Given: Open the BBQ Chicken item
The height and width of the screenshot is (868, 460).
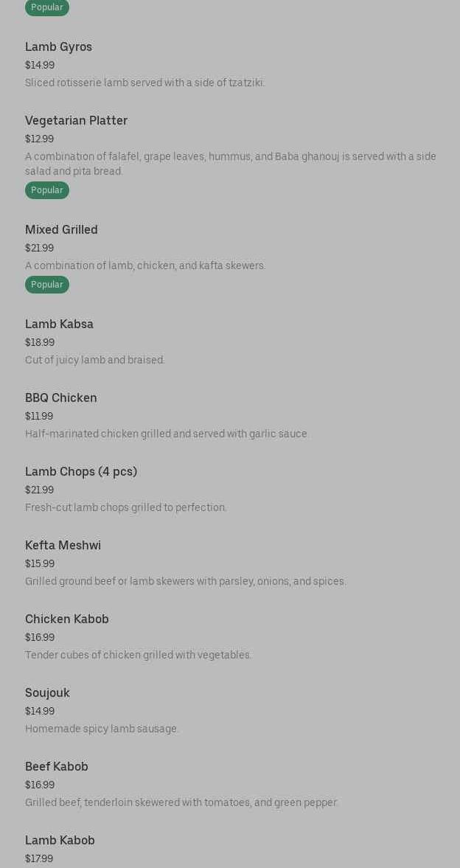Looking at the screenshot, I should (x=61, y=398).
